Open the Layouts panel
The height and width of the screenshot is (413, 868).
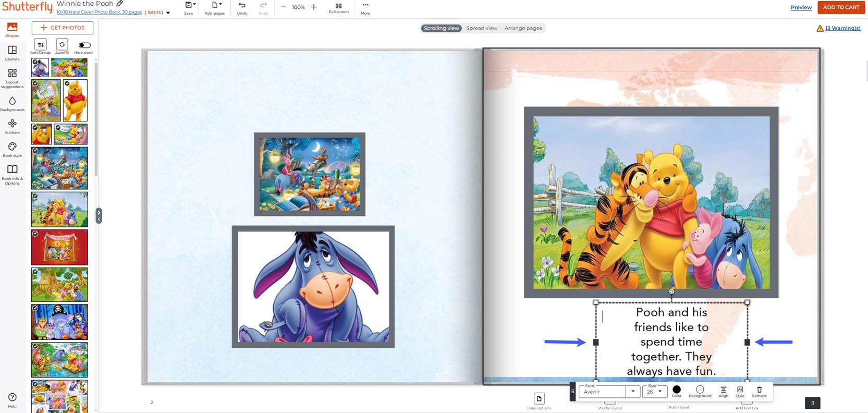click(12, 53)
